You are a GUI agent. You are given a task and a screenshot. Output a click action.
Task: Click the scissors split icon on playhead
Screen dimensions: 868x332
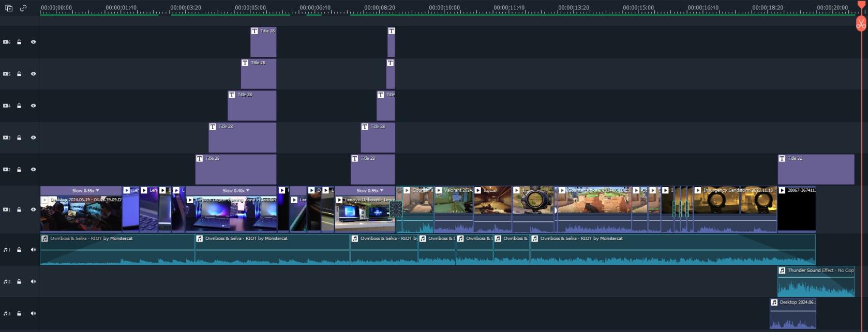coord(861,24)
